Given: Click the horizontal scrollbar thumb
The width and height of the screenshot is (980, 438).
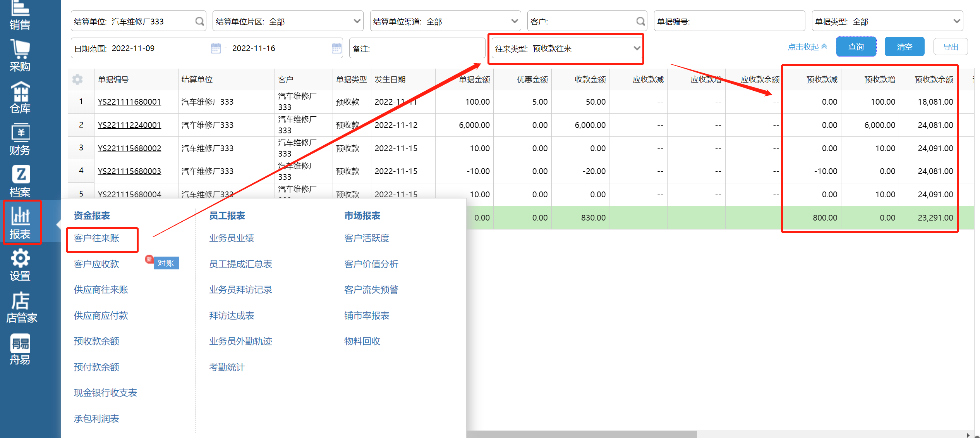Looking at the screenshot, I should tap(581, 434).
